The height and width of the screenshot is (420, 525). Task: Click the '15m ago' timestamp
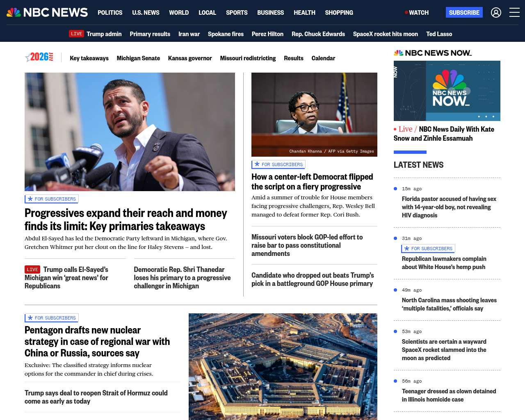click(x=412, y=189)
